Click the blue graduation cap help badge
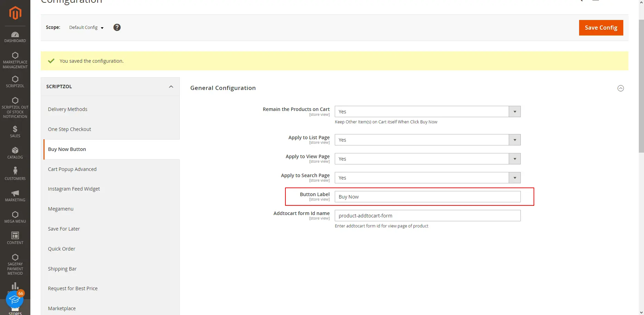The width and height of the screenshot is (644, 315). (14, 299)
